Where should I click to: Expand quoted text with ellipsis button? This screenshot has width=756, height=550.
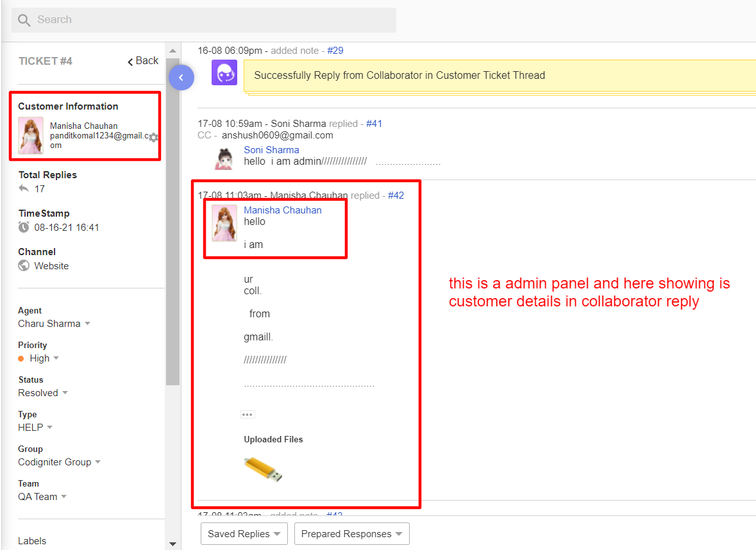coord(248,415)
